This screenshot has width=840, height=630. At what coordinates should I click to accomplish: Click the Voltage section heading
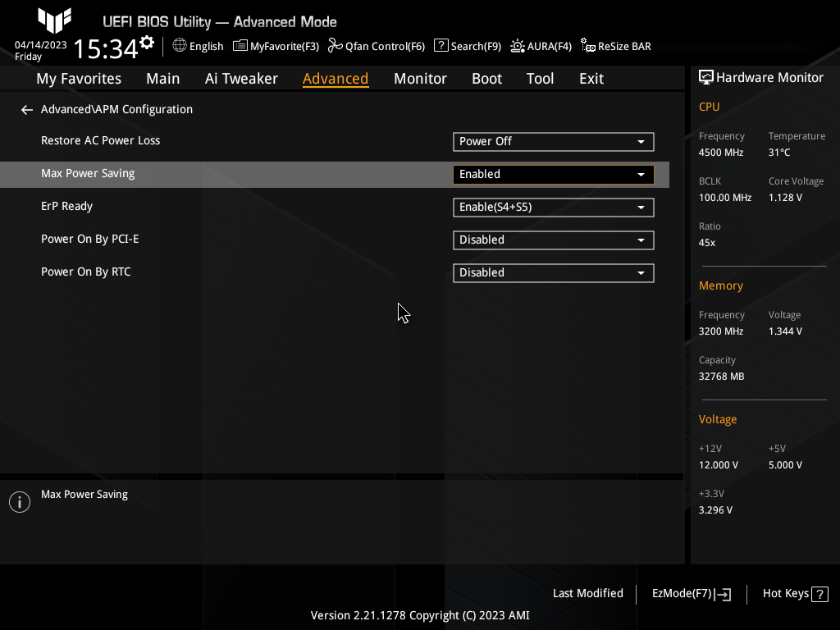click(717, 419)
